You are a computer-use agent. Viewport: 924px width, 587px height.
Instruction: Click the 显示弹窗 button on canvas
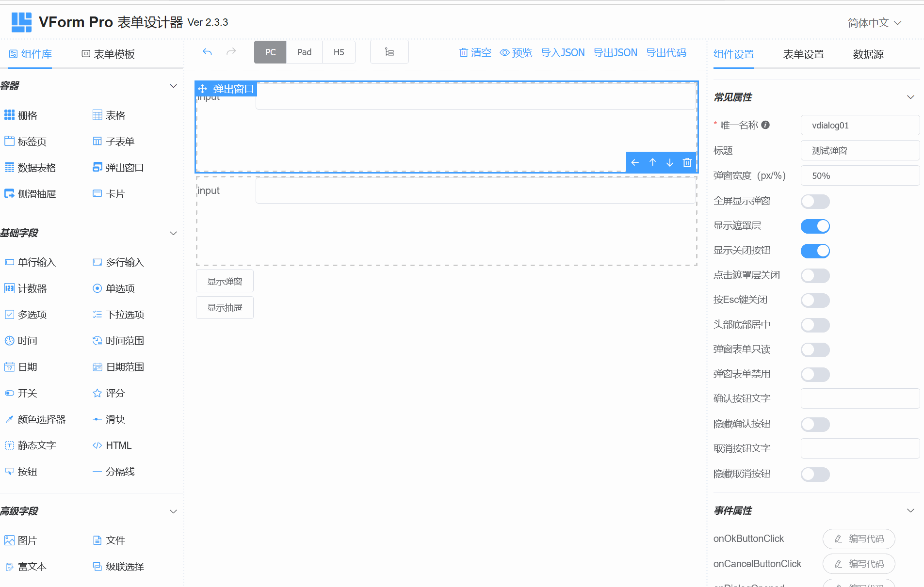coord(225,281)
